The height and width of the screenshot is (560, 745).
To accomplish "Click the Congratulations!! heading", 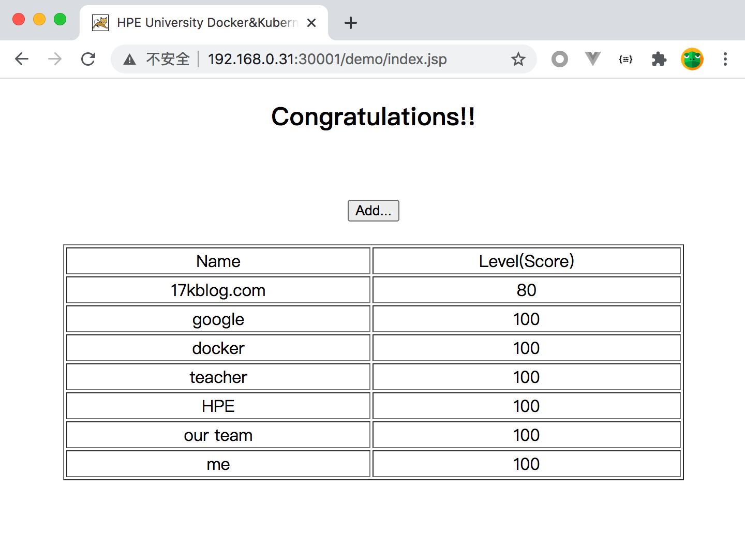I will (x=373, y=117).
